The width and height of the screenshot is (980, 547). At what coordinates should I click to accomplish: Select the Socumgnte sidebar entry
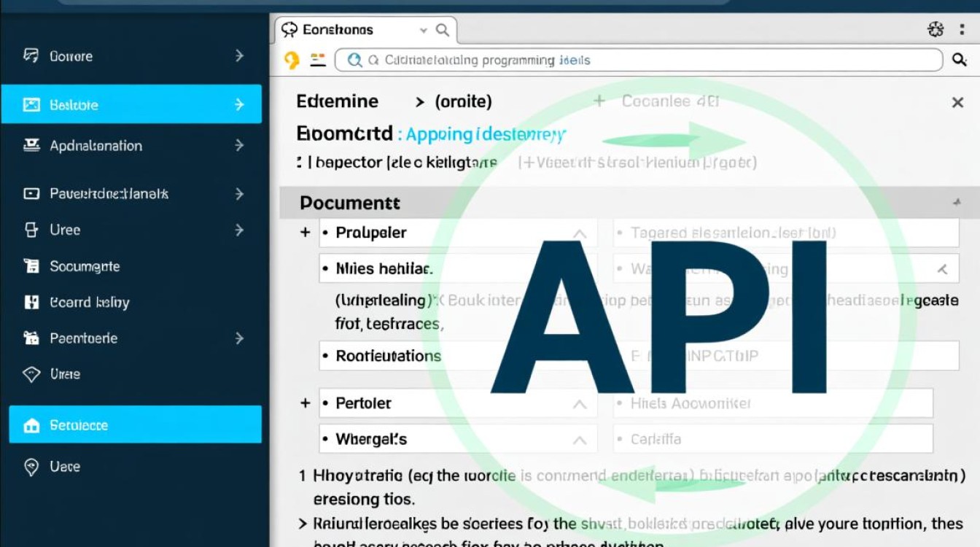pyautogui.click(x=85, y=266)
